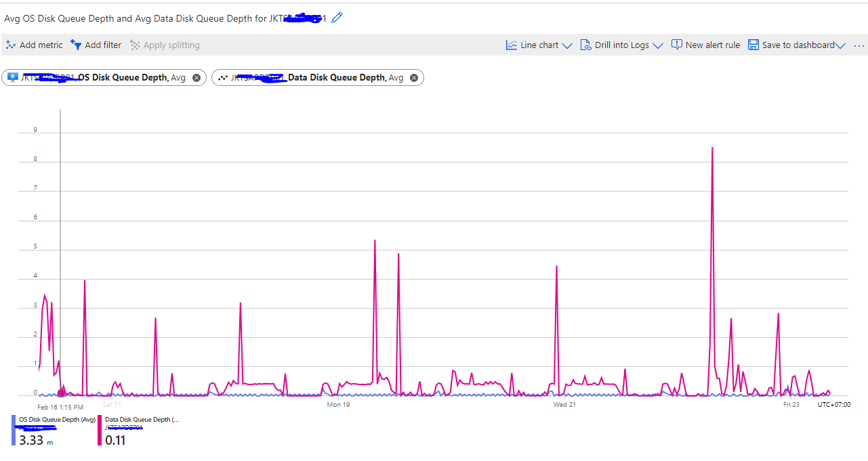Open the more options ellipsis menu
The width and height of the screenshot is (868, 461).
pos(859,45)
